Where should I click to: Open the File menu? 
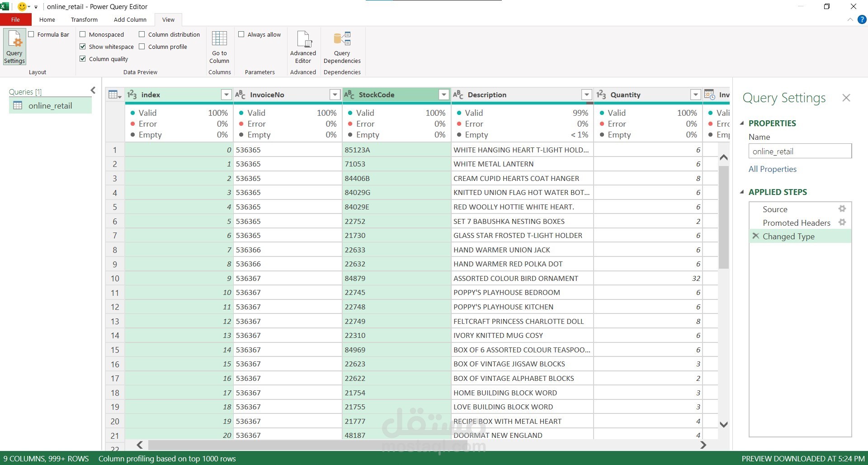click(15, 19)
